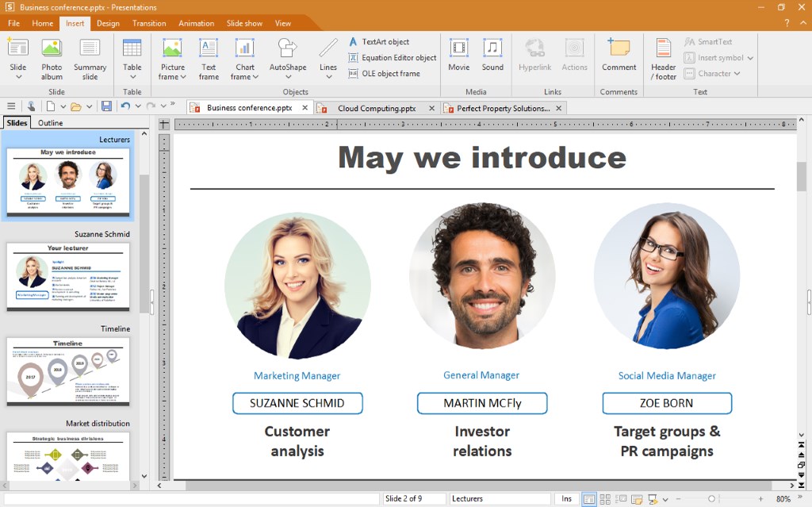Screen dimensions: 812x507
Task: Insert a Table
Action: (x=132, y=56)
